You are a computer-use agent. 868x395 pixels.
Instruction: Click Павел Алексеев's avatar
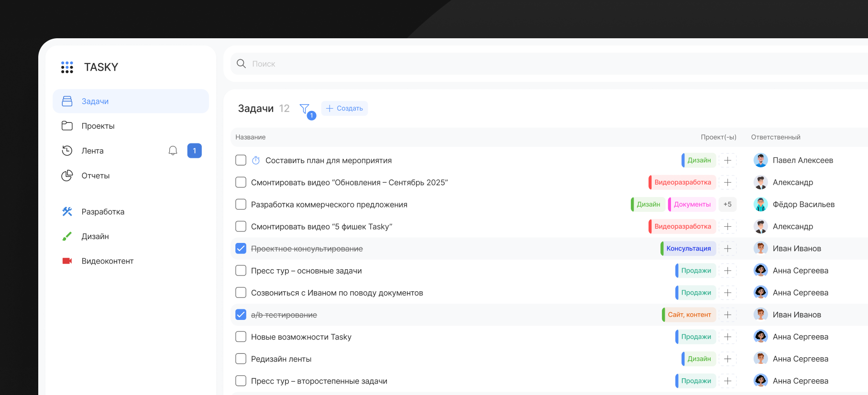click(760, 160)
